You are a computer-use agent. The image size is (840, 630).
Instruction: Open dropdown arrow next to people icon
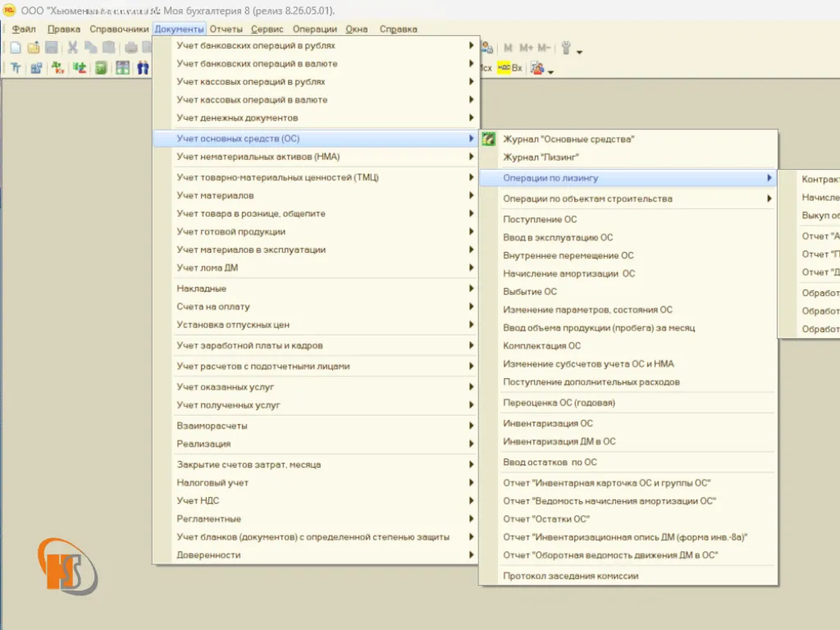tap(550, 72)
